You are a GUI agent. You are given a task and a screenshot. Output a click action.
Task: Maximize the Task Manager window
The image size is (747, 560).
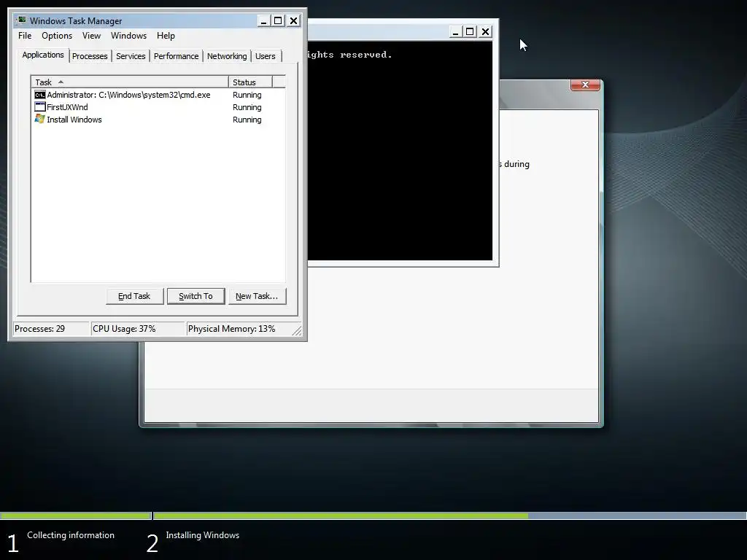pyautogui.click(x=278, y=21)
